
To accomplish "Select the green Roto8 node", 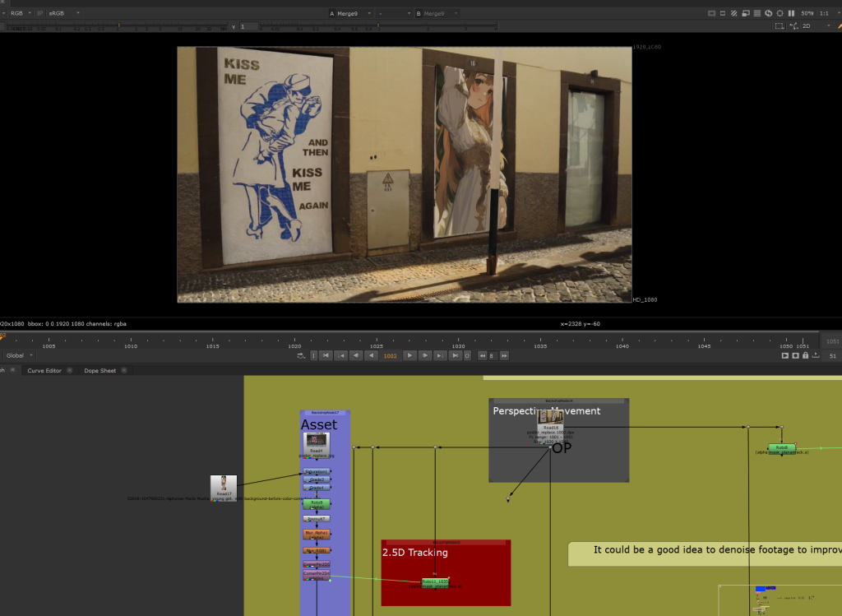I will (x=781, y=447).
